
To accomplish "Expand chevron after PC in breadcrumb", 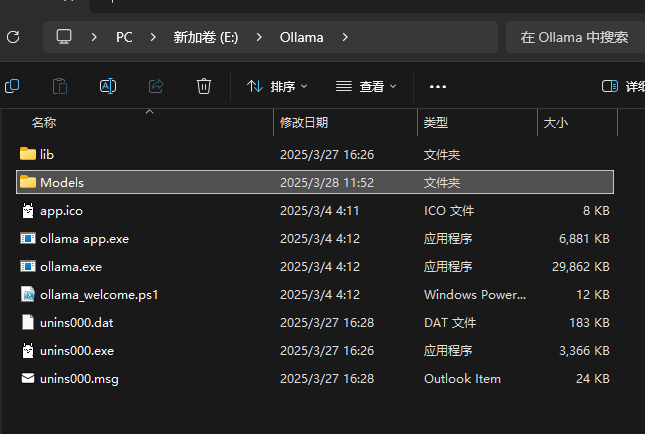I will (153, 37).
